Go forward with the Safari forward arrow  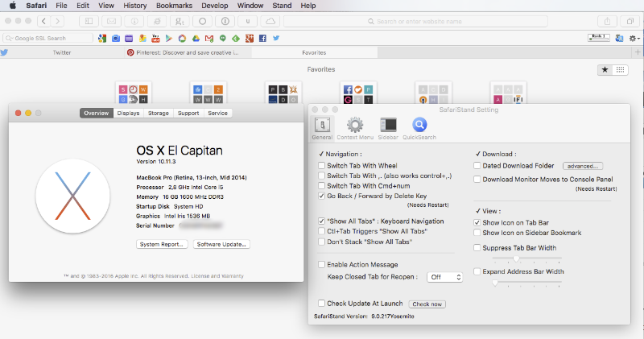58,21
